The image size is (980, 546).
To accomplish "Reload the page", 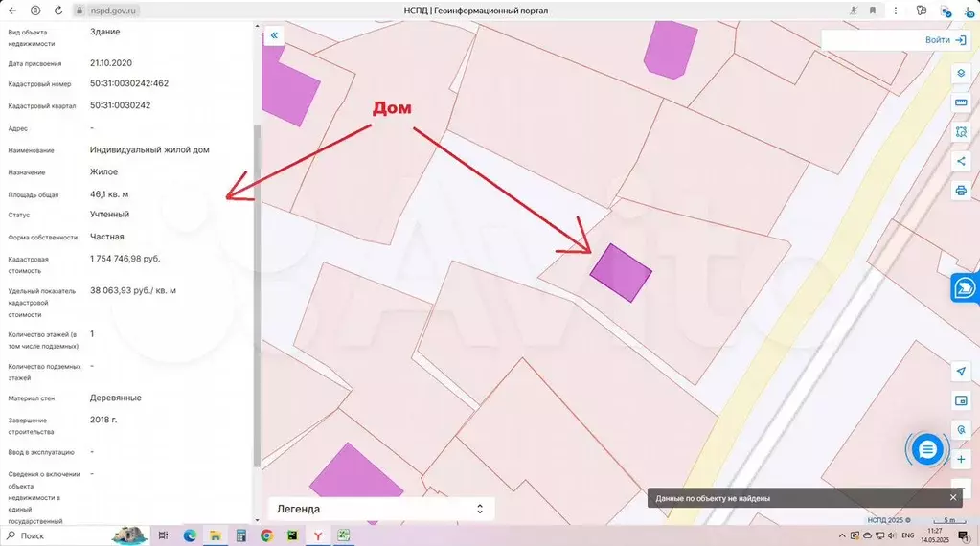I will [58, 11].
